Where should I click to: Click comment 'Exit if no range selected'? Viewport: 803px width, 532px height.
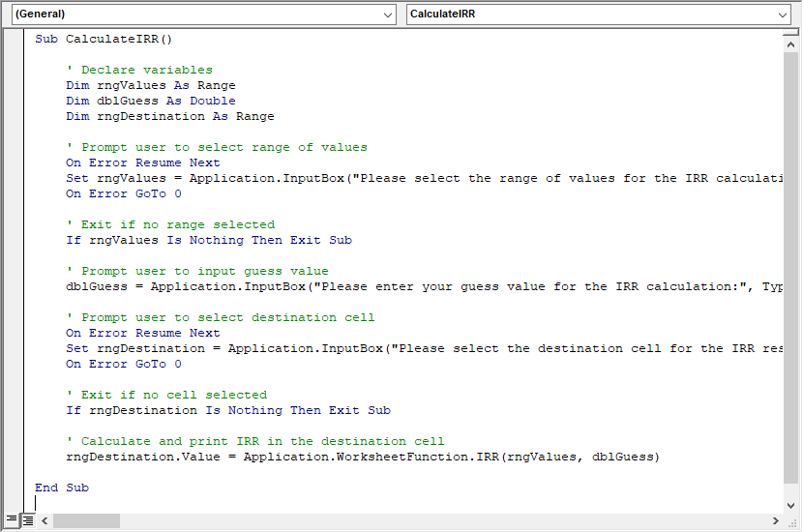(x=170, y=224)
